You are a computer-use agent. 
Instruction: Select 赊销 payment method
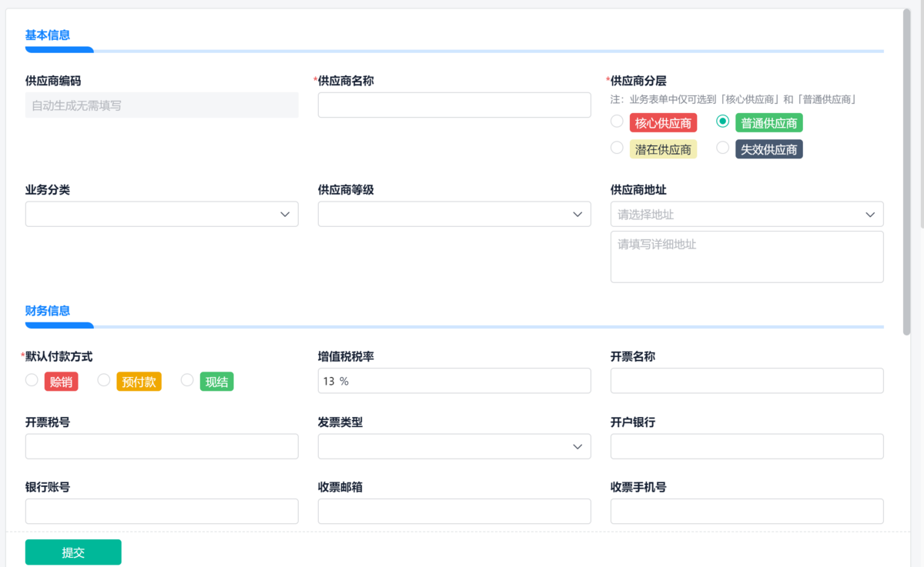tap(32, 380)
